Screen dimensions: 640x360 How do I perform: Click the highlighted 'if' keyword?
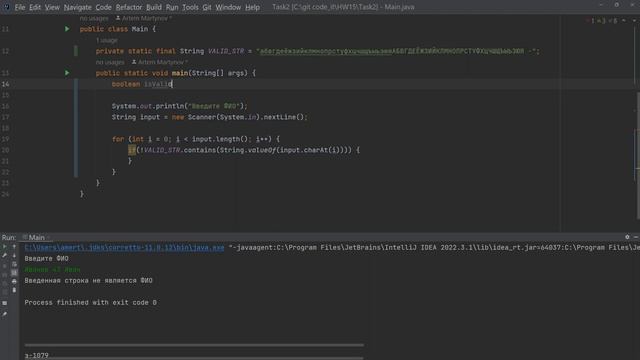point(132,150)
